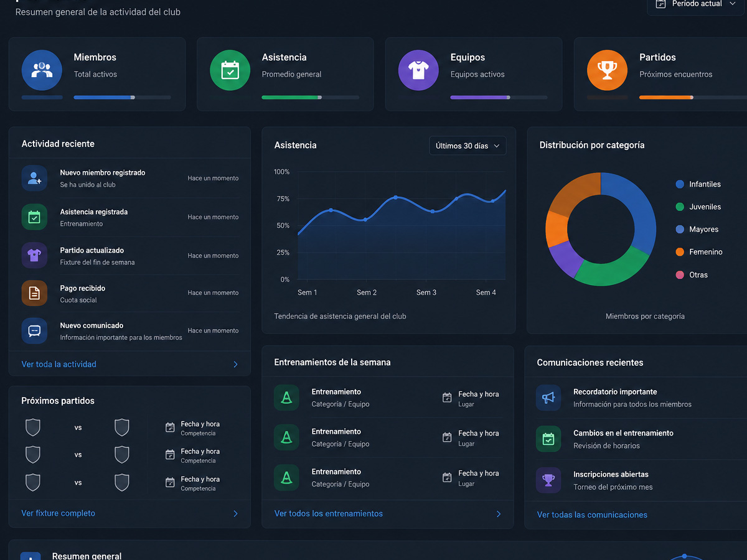Click the chevron after Ver todos los entrenamientos
Screen dimensions: 747x560
499,514
